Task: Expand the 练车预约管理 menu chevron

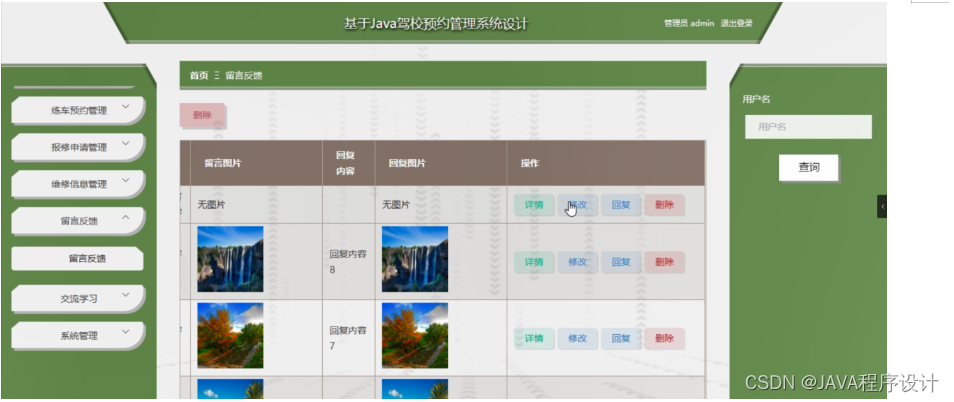Action: 125,107
